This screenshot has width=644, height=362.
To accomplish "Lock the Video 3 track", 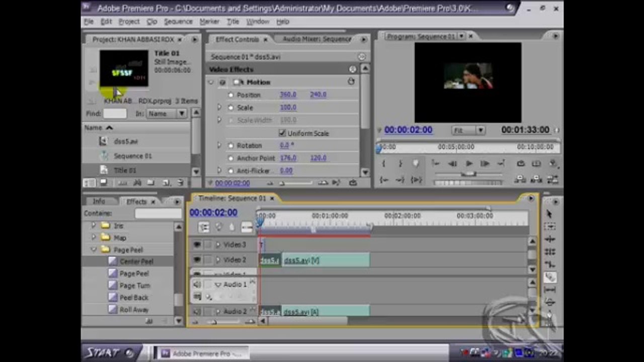I will (x=208, y=245).
